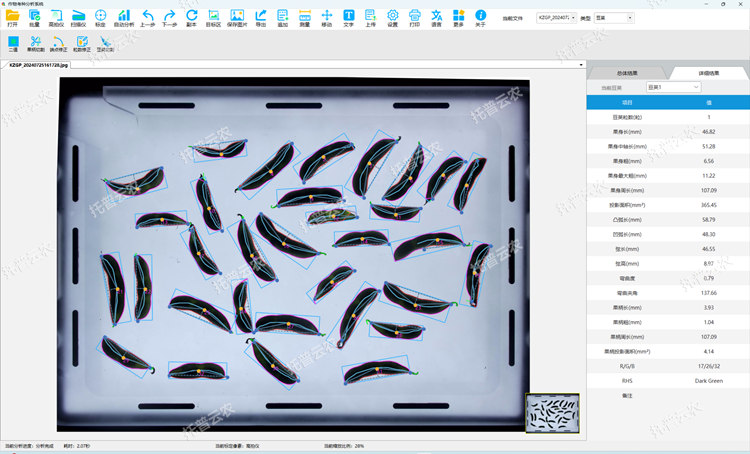Expand the 类型 type dropdown

[x=614, y=17]
